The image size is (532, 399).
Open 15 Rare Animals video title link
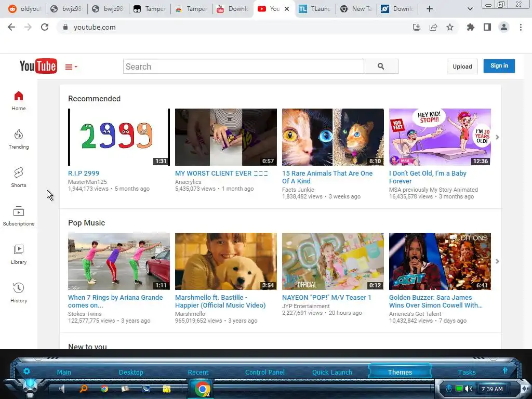click(327, 177)
